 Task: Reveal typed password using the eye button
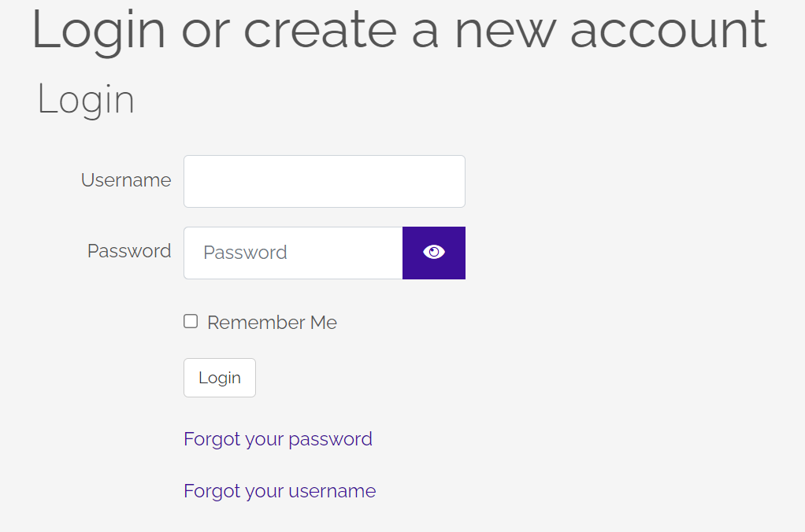(434, 253)
